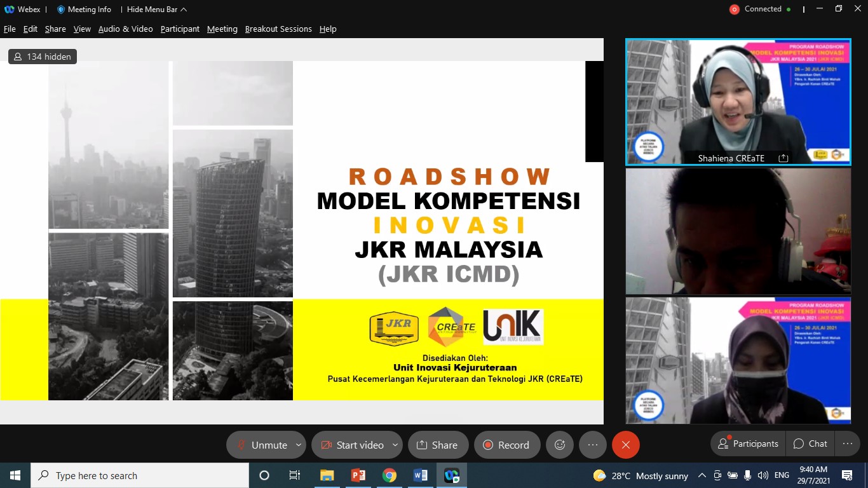Open the Help menu
The image size is (868, 488).
(328, 29)
